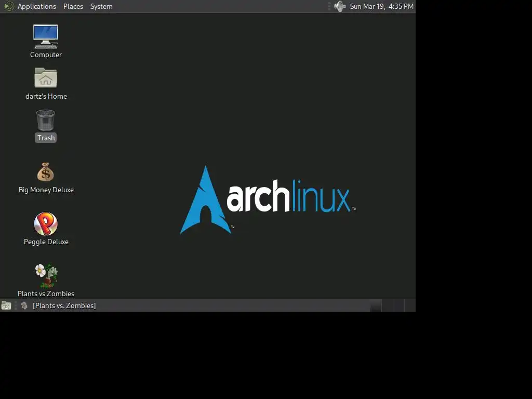This screenshot has width=532, height=399.
Task: Click the date and time clock
Action: pos(382,6)
